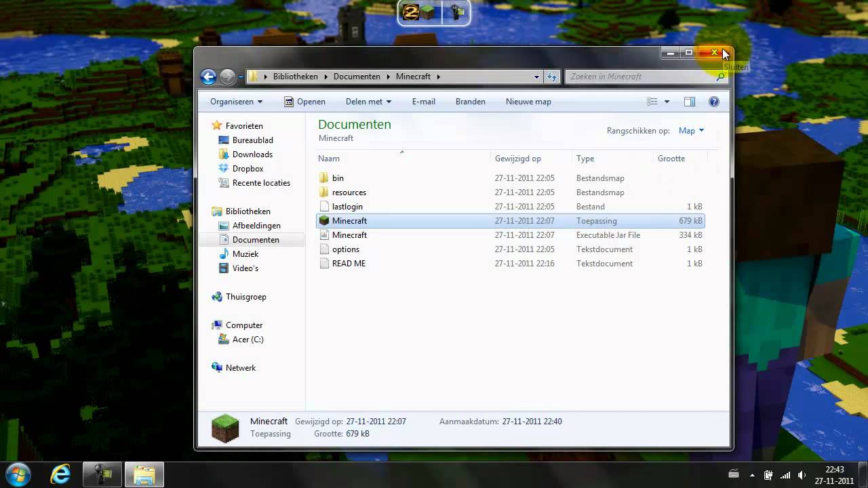Click the Back navigation arrow

(208, 77)
